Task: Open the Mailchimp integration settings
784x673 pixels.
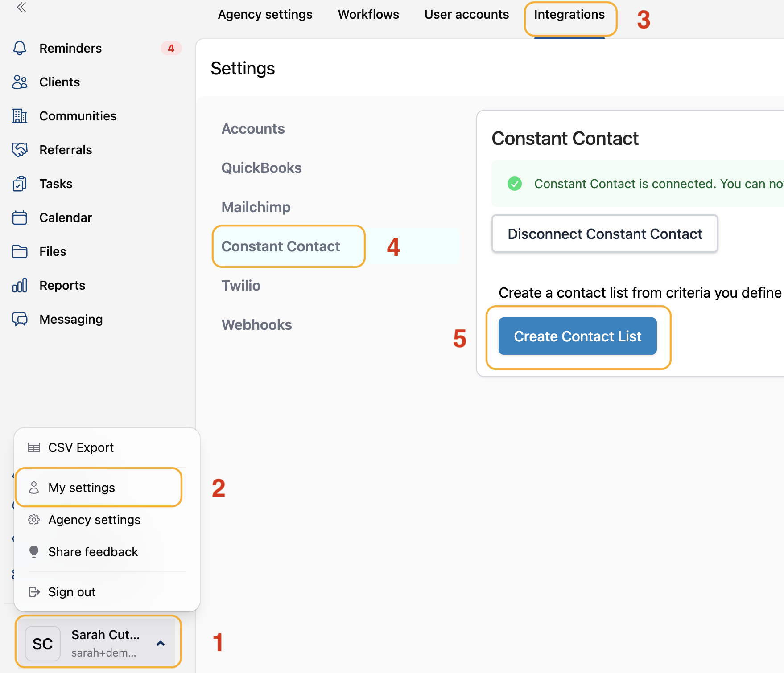Action: [256, 207]
